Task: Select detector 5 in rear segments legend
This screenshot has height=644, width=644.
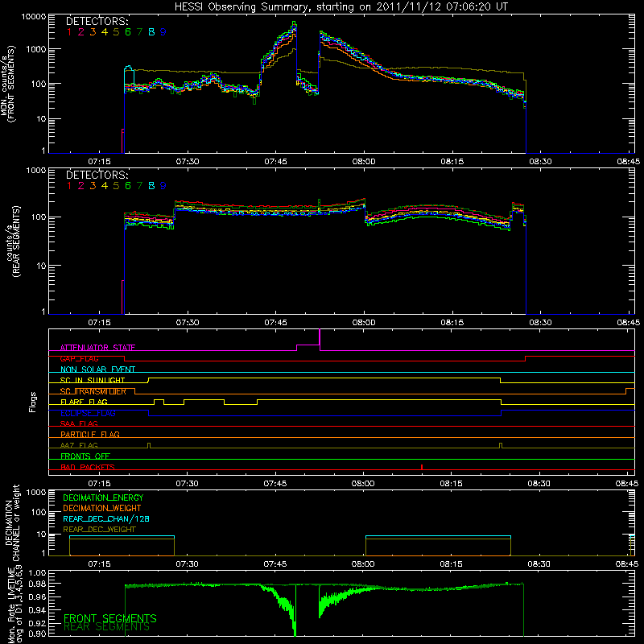Action: [116, 186]
